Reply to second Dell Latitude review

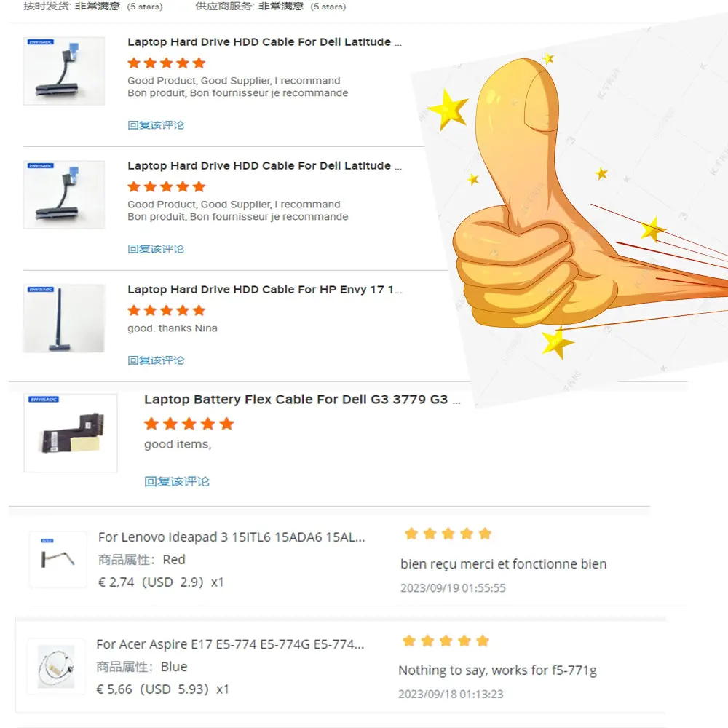(156, 249)
